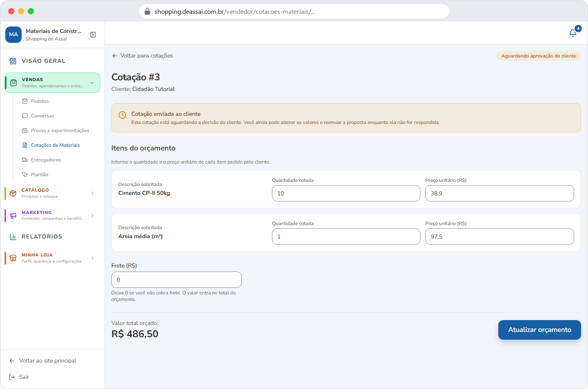Click the Vendas shopping bag icon
This screenshot has height=389, width=588.
tap(13, 83)
